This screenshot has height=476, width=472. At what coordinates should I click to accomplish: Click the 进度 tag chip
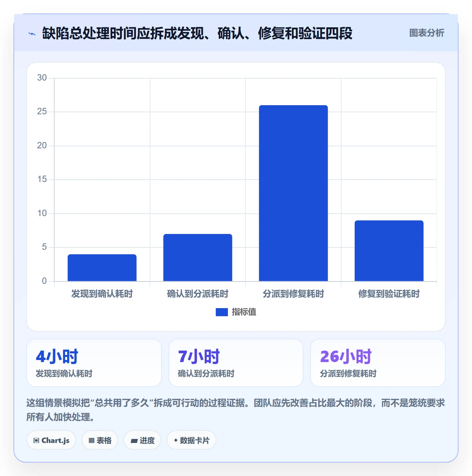[x=142, y=440]
